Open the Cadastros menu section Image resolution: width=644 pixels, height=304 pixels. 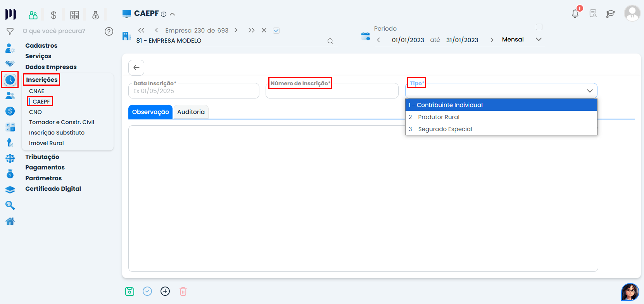click(x=41, y=46)
